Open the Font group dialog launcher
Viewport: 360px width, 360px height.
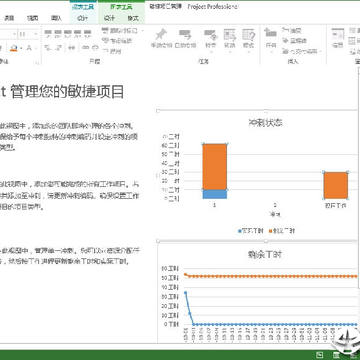(x=37, y=62)
